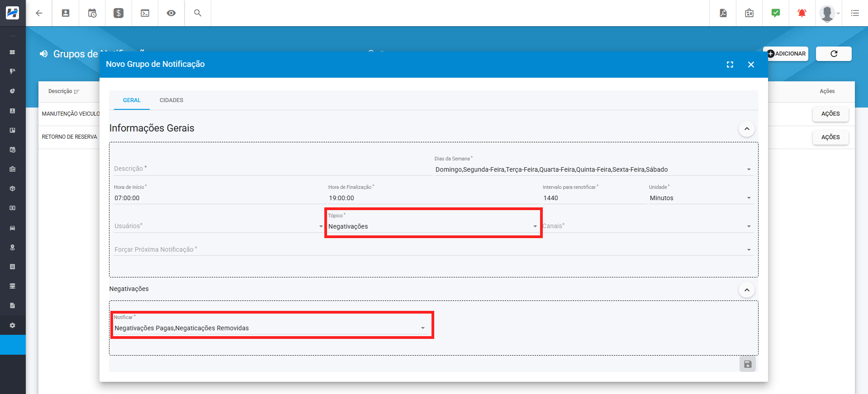Open the Canais dropdown
The image size is (868, 394).
(x=647, y=226)
